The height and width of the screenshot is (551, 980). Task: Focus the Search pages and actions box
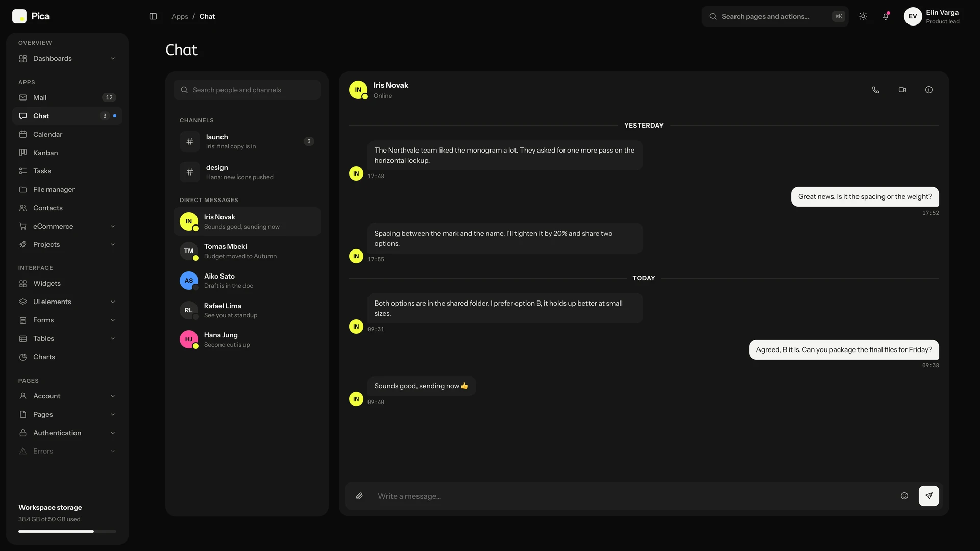(x=775, y=16)
